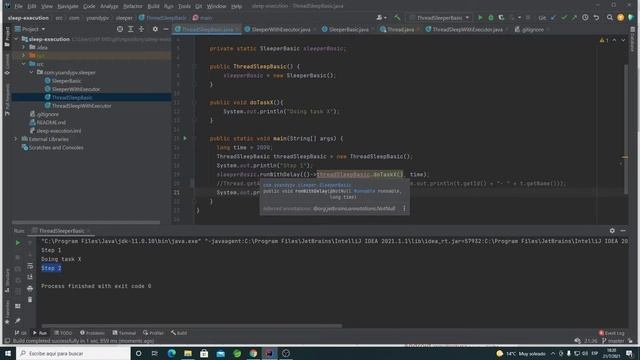The image size is (640, 360).
Task: Hide the Run panel with the minus icon
Action: pyautogui.click(x=623, y=231)
